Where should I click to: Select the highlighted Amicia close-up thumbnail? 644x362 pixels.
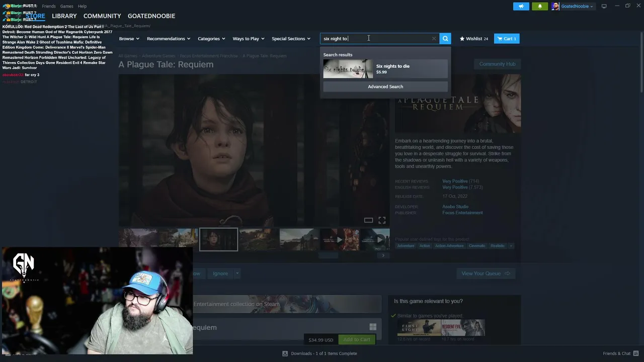218,239
